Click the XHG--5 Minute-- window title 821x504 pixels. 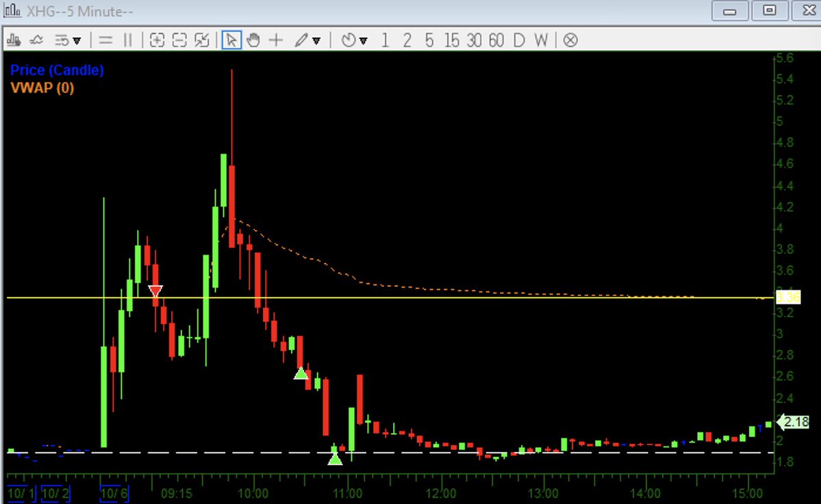pyautogui.click(x=79, y=11)
